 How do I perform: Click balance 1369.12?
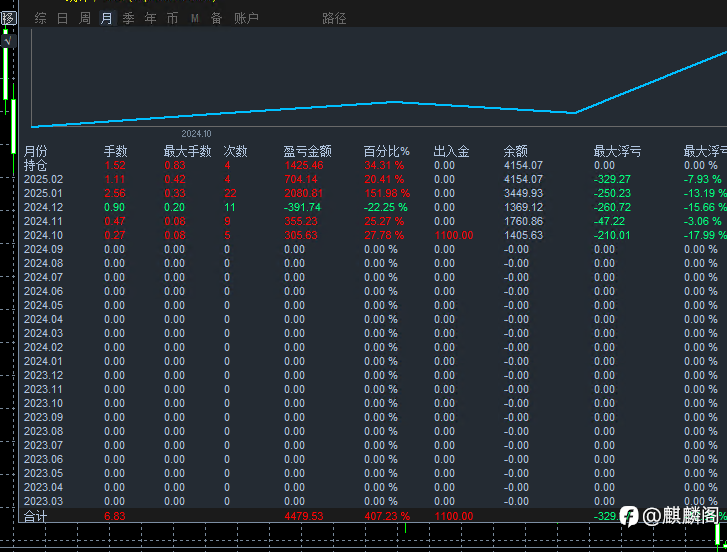[523, 207]
